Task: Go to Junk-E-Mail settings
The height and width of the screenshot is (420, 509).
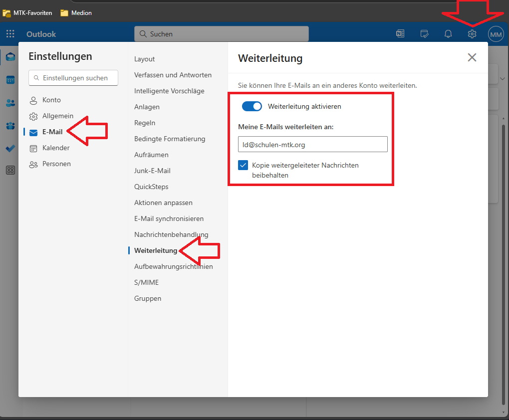Action: (152, 171)
